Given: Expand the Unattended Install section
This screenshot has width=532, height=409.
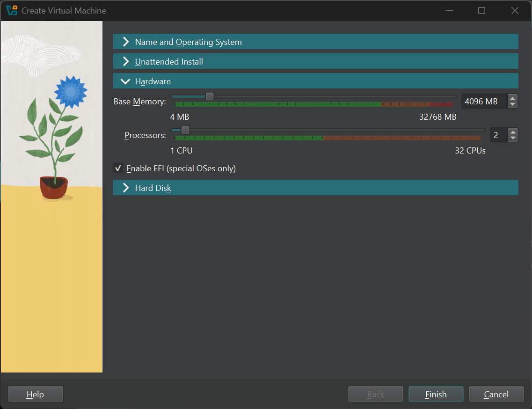Looking at the screenshot, I should click(315, 61).
